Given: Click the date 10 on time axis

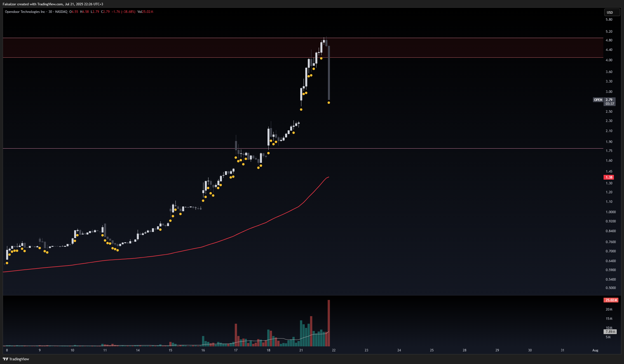Looking at the screenshot, I should coord(72,350).
